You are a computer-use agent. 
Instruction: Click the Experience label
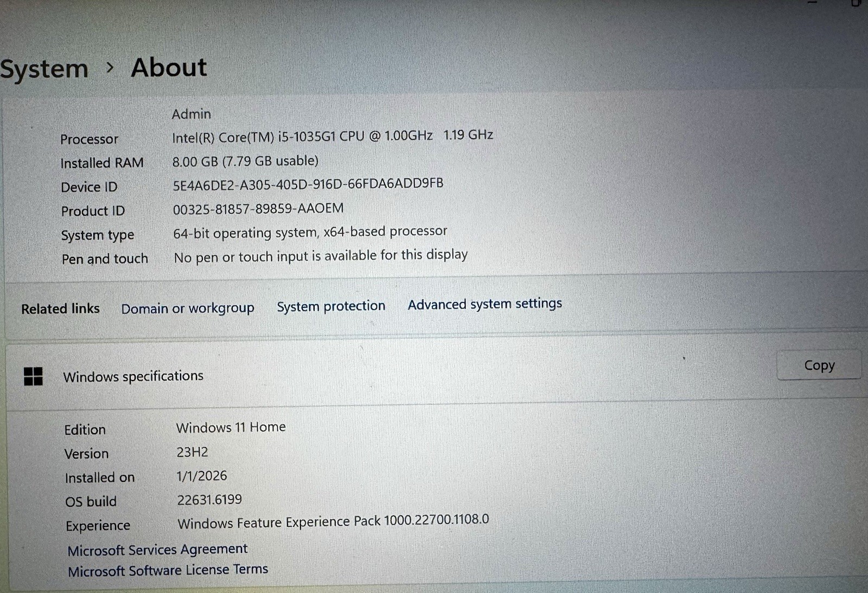98,526
